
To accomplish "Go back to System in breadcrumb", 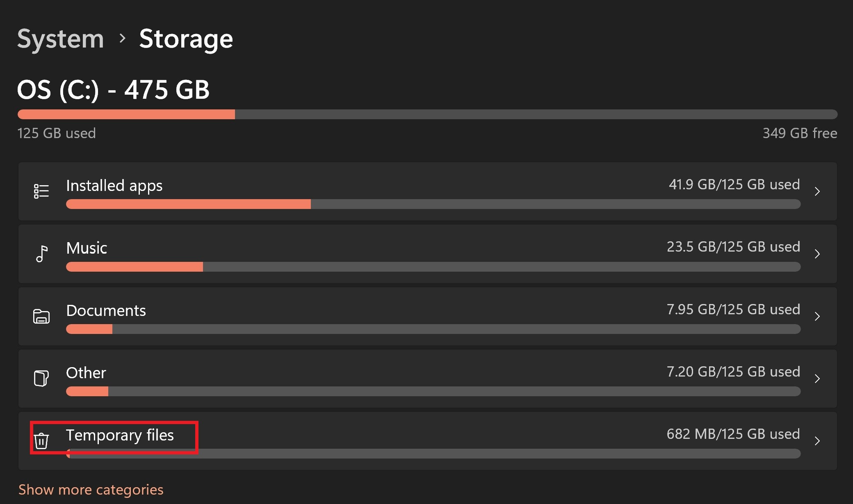I will coord(61,39).
